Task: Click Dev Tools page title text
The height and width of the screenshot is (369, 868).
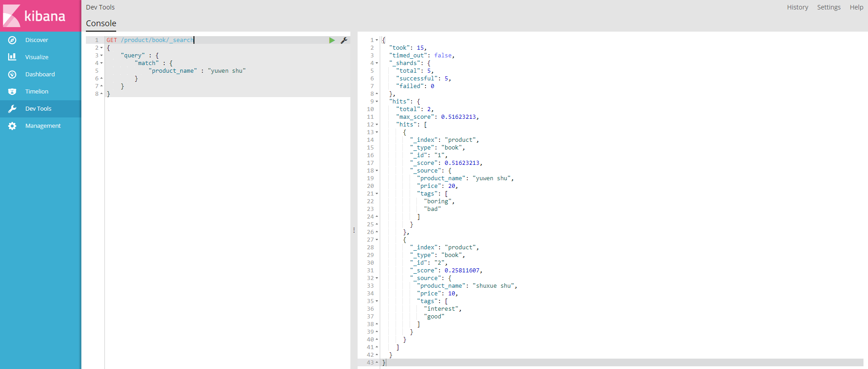Action: click(100, 7)
